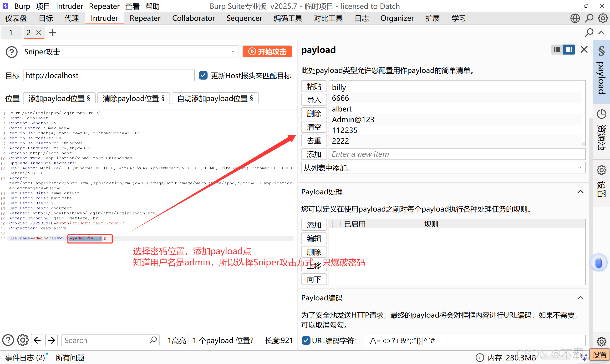Go to previous search match arrow
Viewport: 610px width, 364px height.
[x=37, y=340]
